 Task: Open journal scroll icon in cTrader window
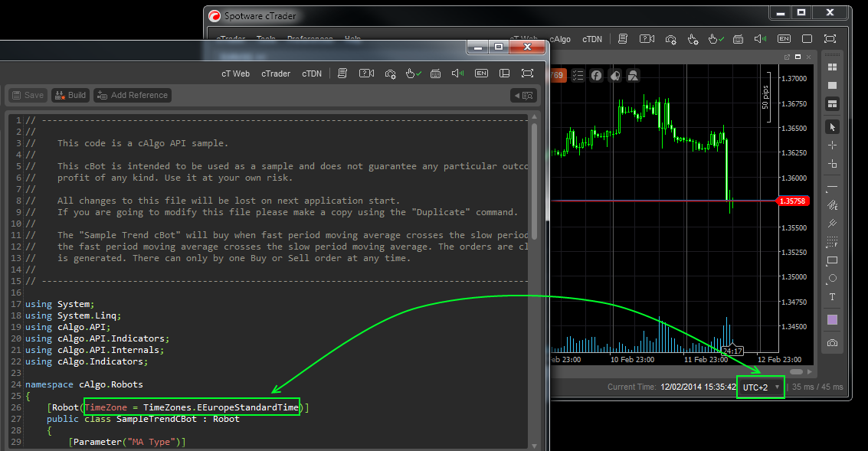pyautogui.click(x=623, y=39)
